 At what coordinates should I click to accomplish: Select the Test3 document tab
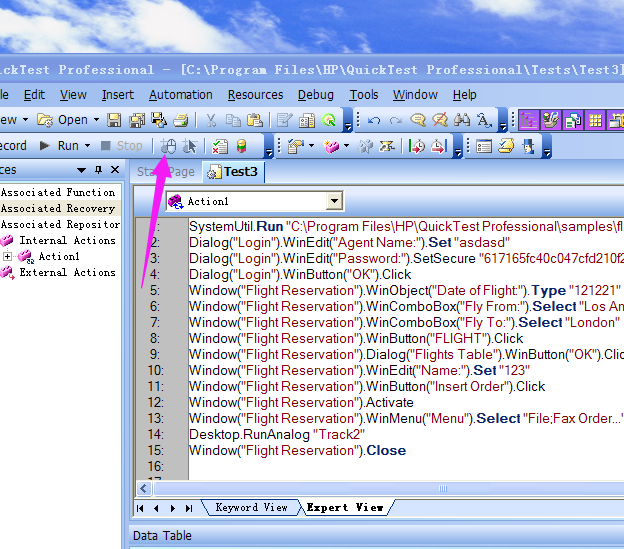coord(233,172)
